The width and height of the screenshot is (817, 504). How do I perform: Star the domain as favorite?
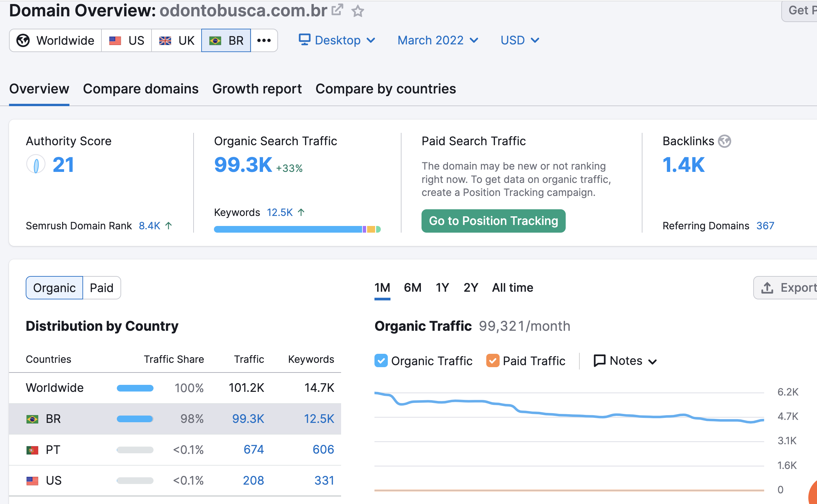(x=358, y=11)
